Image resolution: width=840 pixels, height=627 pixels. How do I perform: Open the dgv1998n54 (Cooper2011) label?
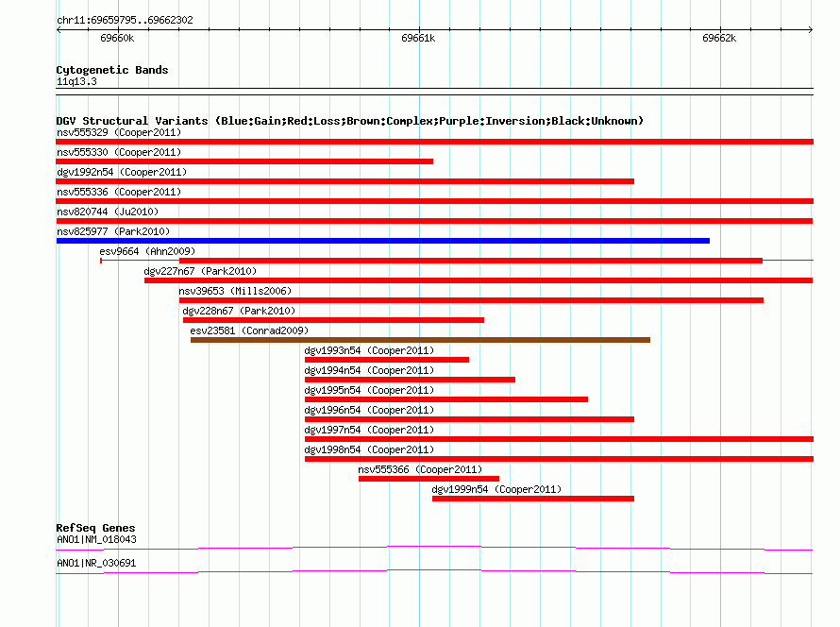(369, 449)
